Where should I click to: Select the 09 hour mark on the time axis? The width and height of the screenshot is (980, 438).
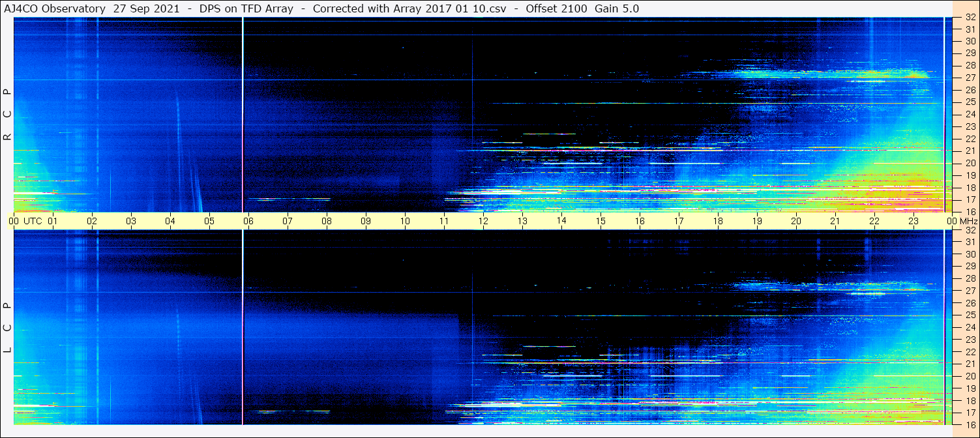click(366, 221)
